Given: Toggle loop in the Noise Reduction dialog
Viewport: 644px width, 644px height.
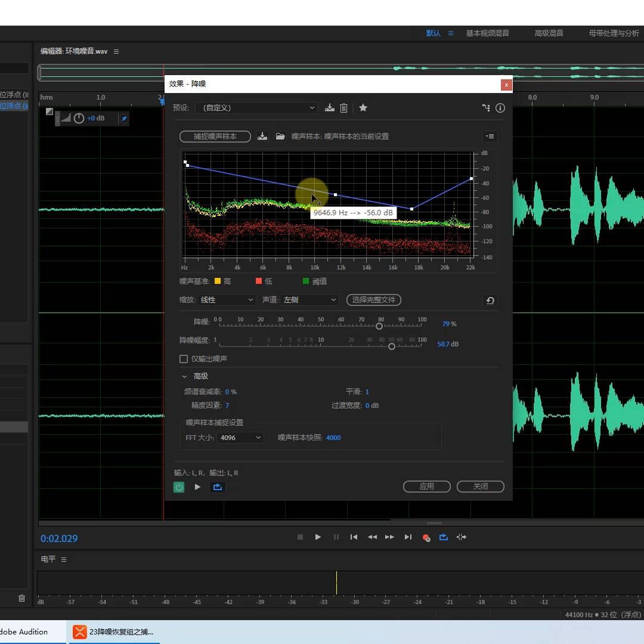Looking at the screenshot, I should click(x=217, y=487).
